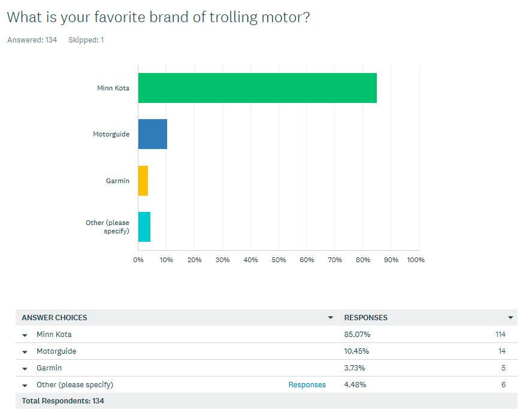The image size is (532, 419).
Task: Click the yellow Garmin bar
Action: [143, 181]
